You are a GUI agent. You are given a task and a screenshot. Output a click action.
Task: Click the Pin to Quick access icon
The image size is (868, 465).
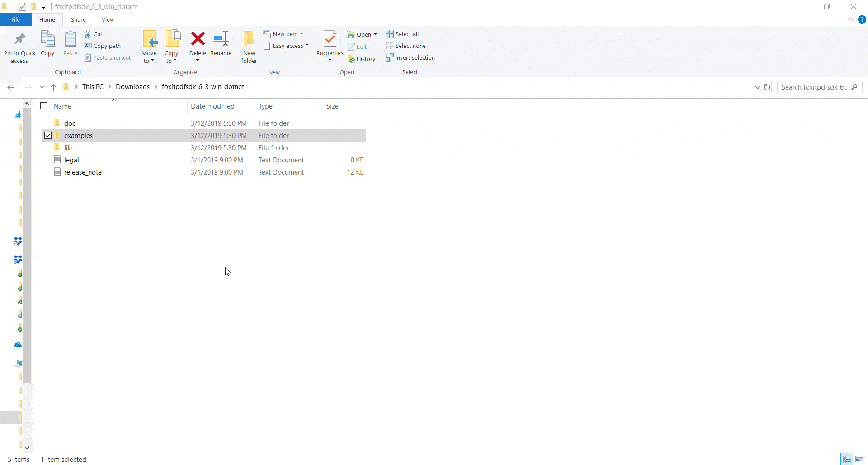[x=19, y=39]
